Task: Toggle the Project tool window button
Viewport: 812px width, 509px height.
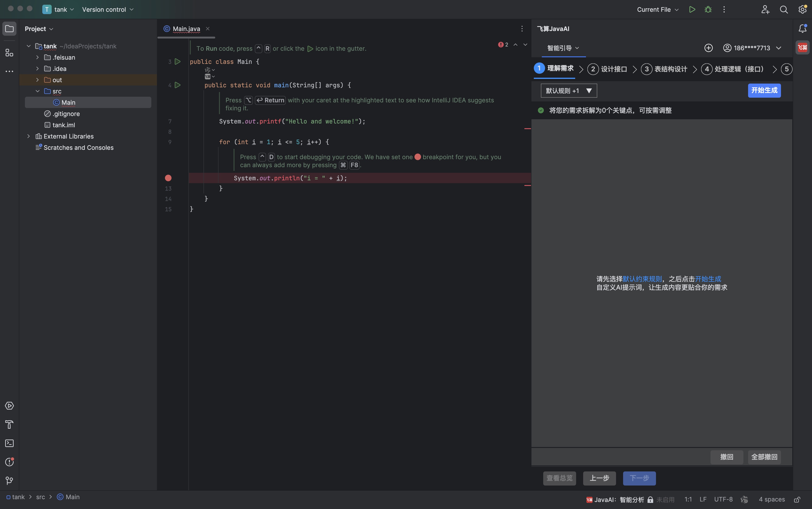Action: pyautogui.click(x=9, y=29)
